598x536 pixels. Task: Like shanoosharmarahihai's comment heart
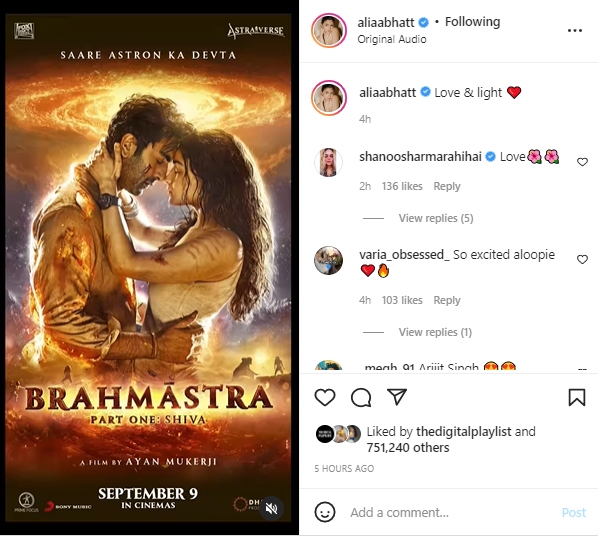[x=582, y=162]
